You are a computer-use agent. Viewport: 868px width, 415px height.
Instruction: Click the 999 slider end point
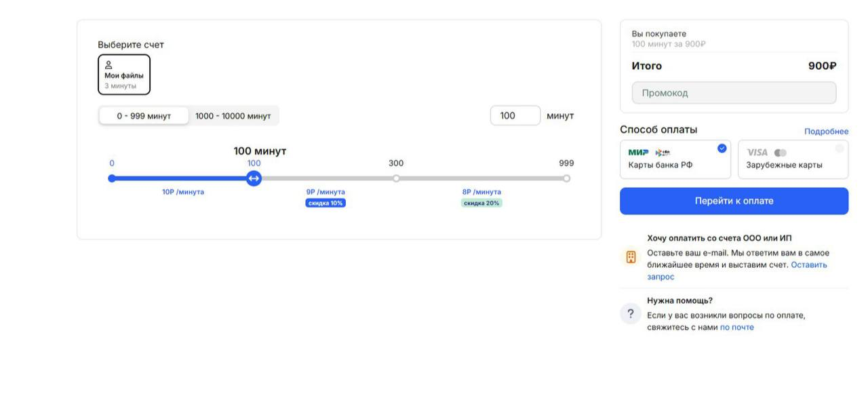click(x=566, y=178)
